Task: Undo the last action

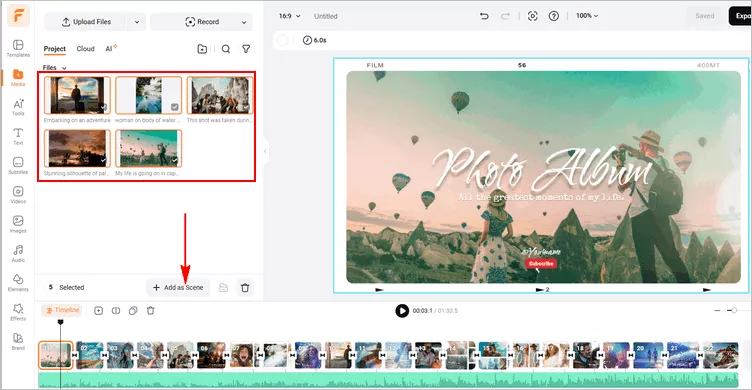Action: click(x=484, y=16)
